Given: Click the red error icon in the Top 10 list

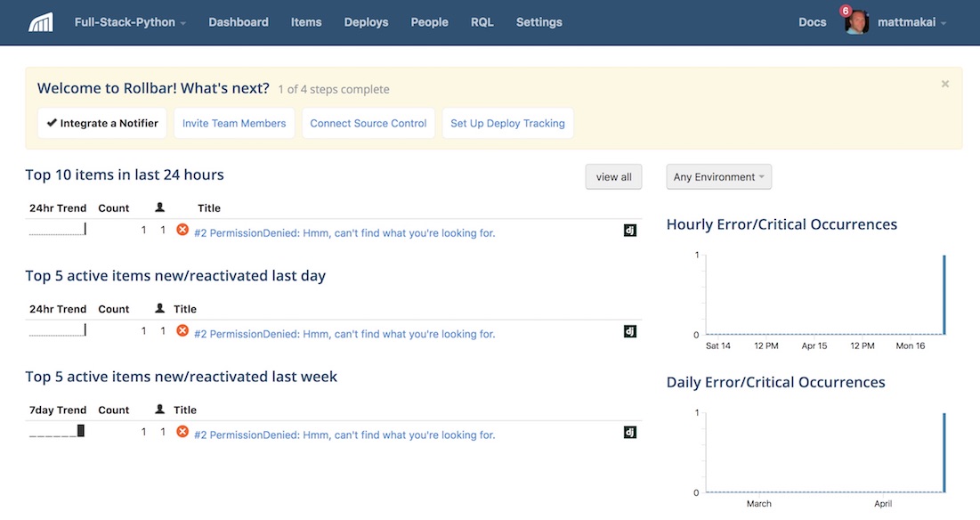Looking at the screenshot, I should [182, 231].
